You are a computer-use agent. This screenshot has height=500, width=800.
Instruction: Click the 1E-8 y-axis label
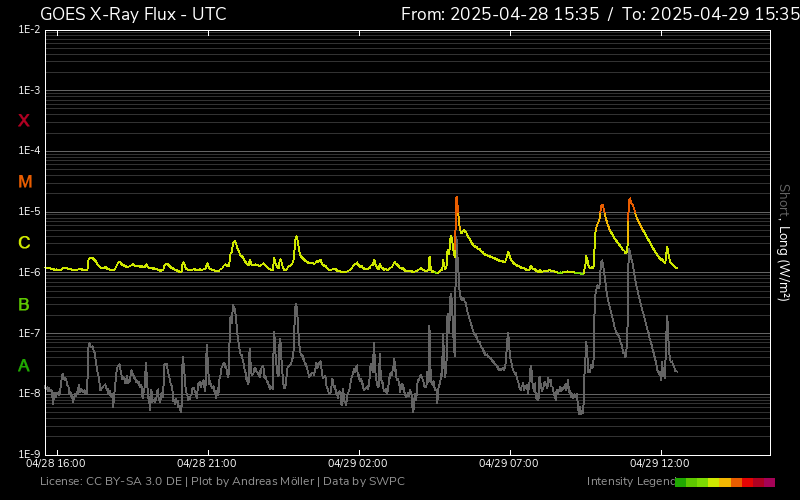(29, 393)
